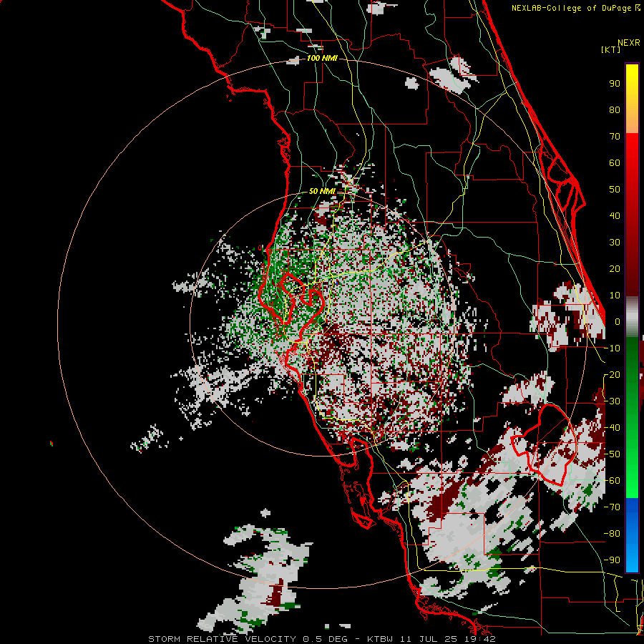
Task: Click the blue bottom band of color bar
Action: [632, 535]
